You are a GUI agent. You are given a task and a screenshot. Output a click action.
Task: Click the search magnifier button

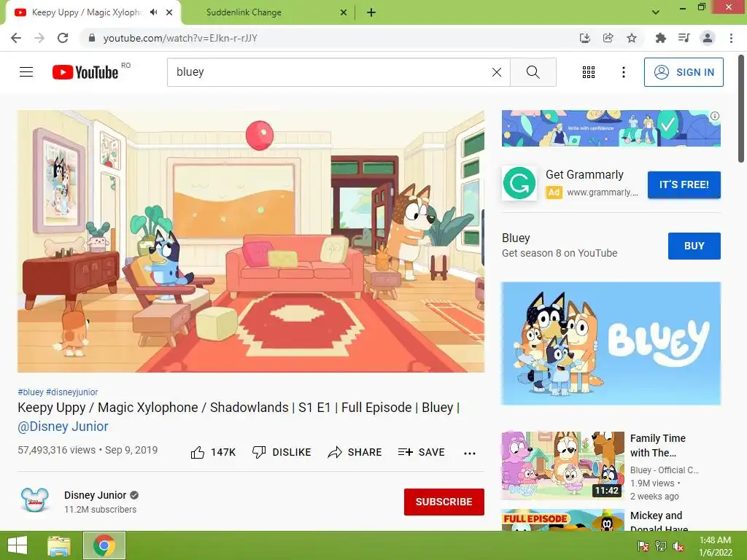(533, 72)
